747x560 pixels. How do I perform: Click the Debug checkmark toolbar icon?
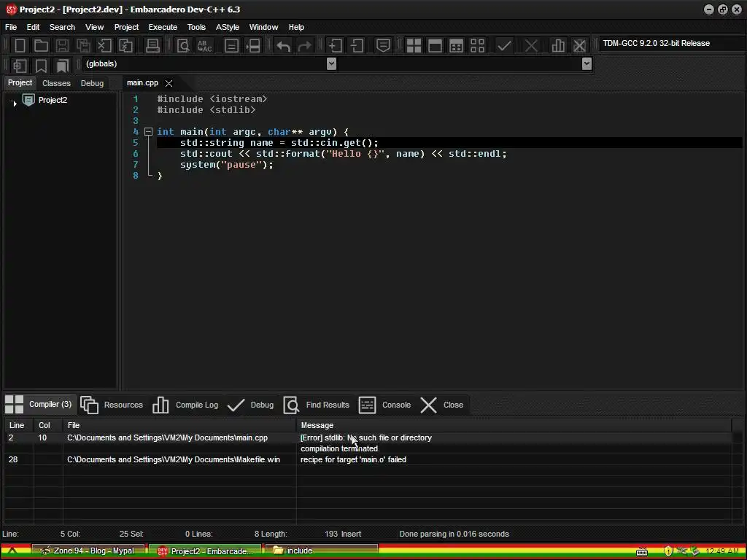[x=504, y=46]
